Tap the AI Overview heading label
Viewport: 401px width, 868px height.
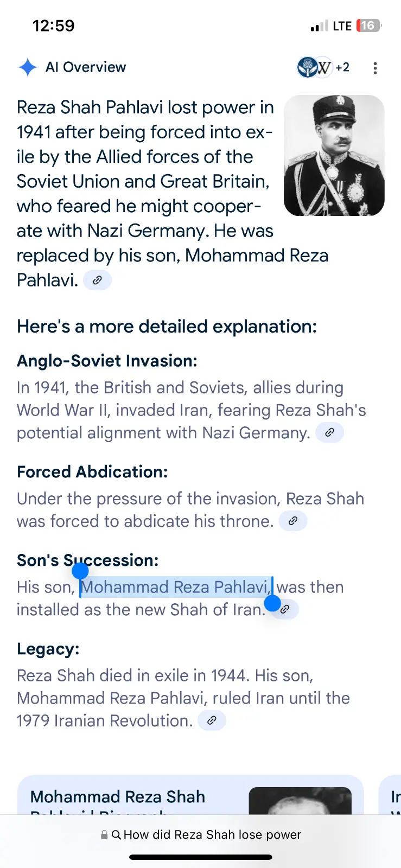click(x=86, y=67)
